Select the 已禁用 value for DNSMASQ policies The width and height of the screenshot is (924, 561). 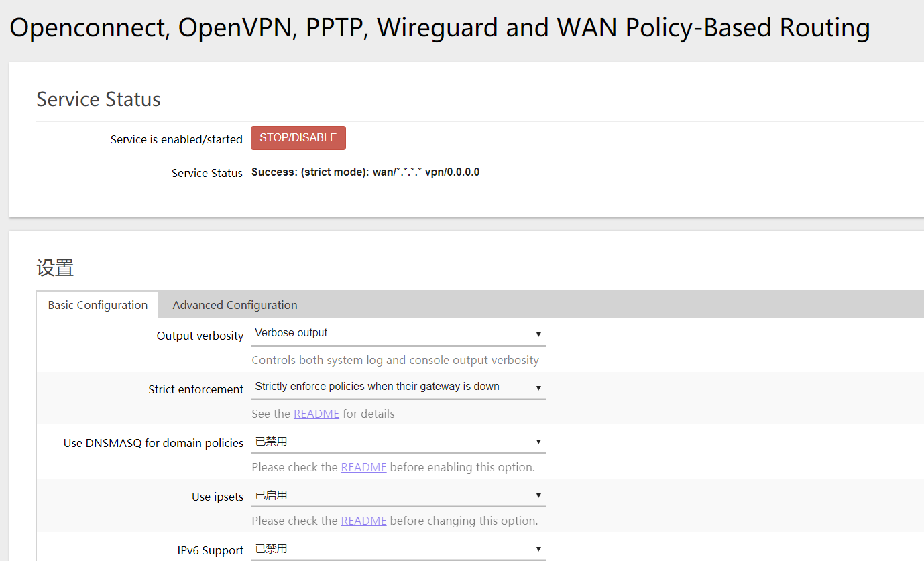[x=376, y=440]
